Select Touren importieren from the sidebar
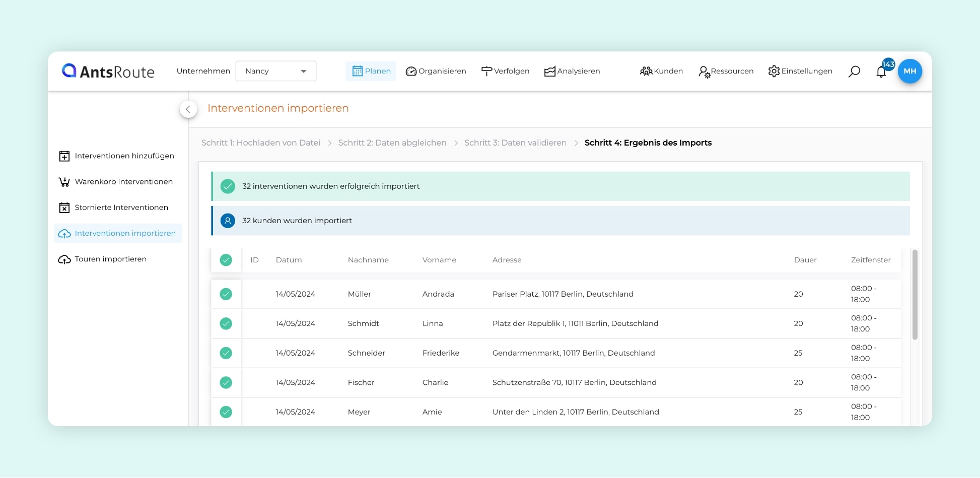The image size is (980, 478). pyautogui.click(x=110, y=259)
